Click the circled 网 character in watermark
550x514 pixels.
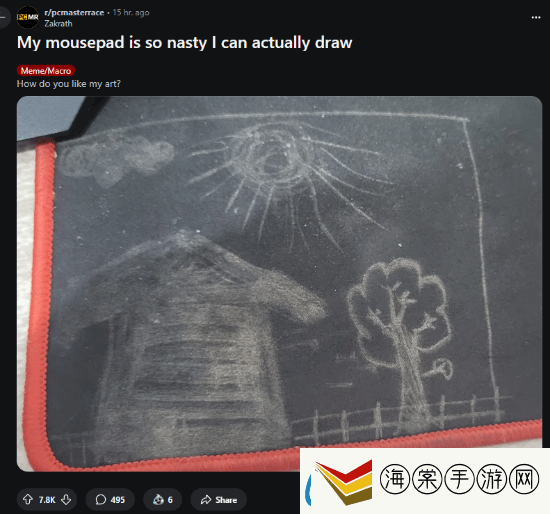click(x=524, y=479)
